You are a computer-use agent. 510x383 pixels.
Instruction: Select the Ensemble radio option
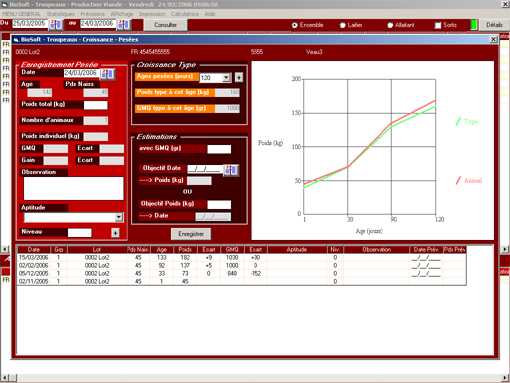pos(294,25)
